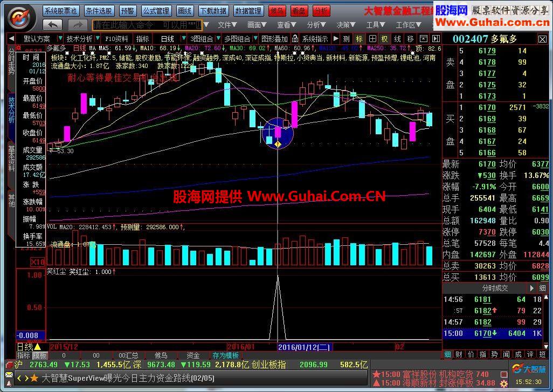Select the 基本资料 vertical side tab

[x=12, y=158]
